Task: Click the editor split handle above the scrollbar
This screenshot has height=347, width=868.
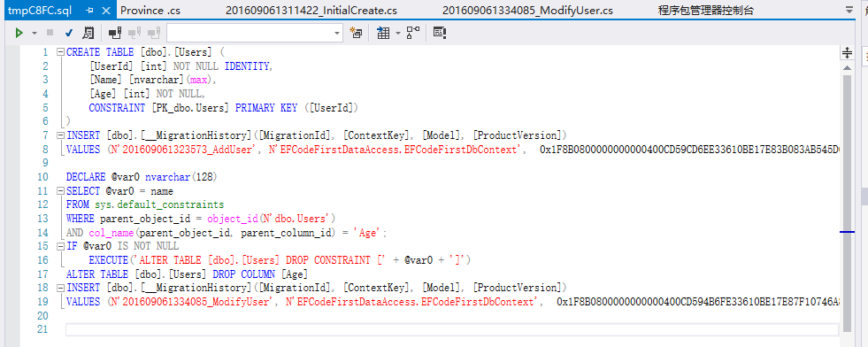Action: point(847,53)
